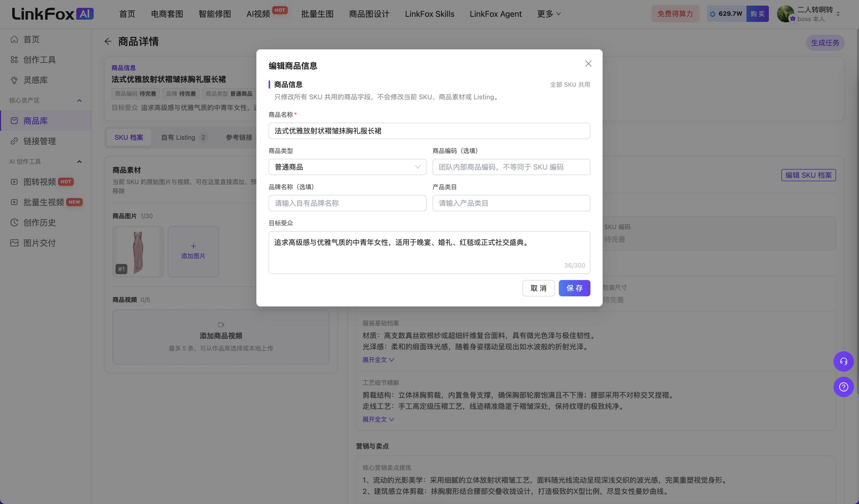Click the 编辑 SKU 档案 button

pos(808,175)
